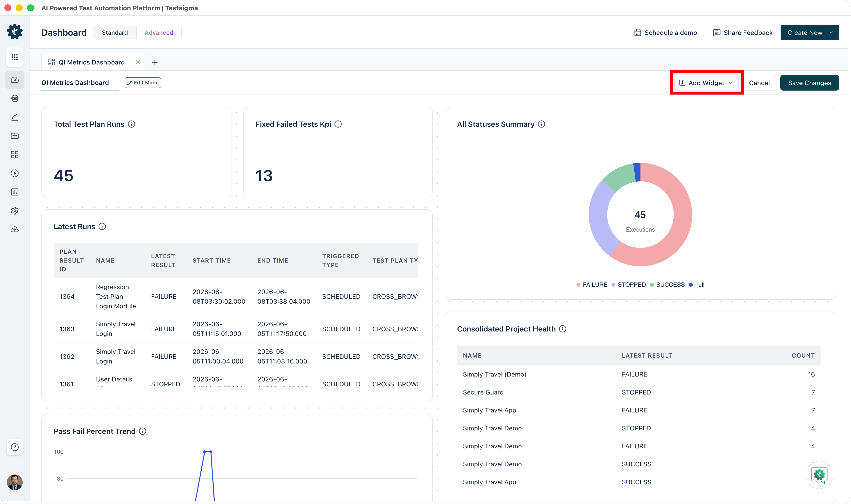Open the four-squares grid icon in sidebar
This screenshot has height=504, width=851.
(15, 155)
